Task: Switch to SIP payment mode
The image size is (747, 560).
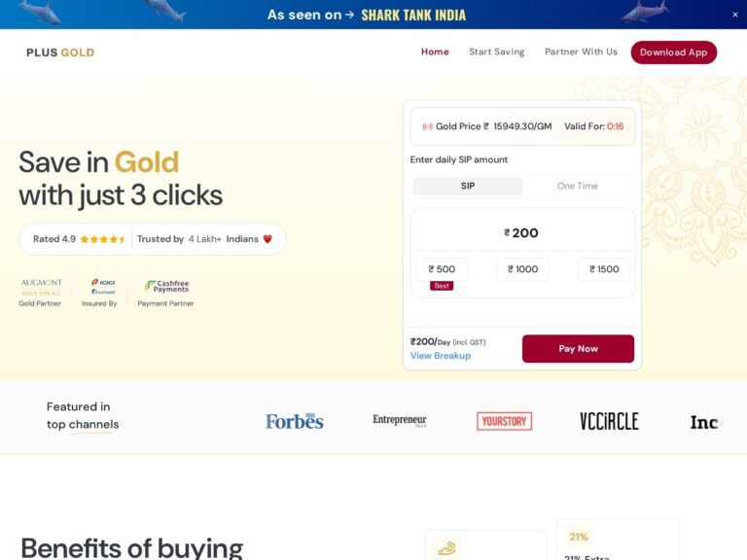Action: coord(468,186)
